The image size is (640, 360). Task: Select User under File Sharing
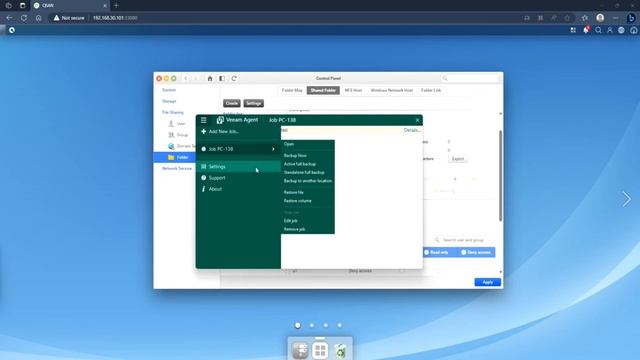(181, 124)
